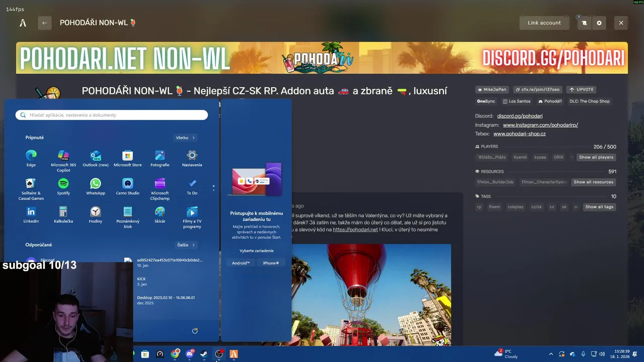Open Poznámkový blok notepad app
Viewport: 644px width, 362px height.
coord(128,218)
